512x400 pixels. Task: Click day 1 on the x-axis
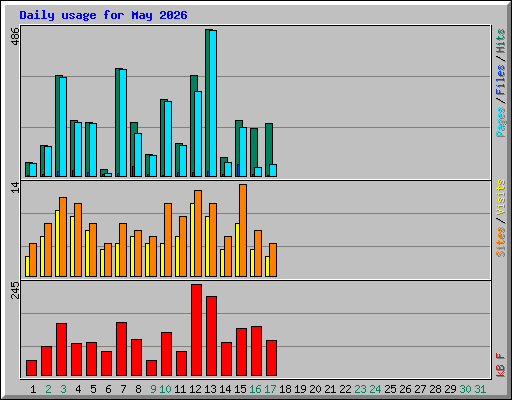(33, 389)
